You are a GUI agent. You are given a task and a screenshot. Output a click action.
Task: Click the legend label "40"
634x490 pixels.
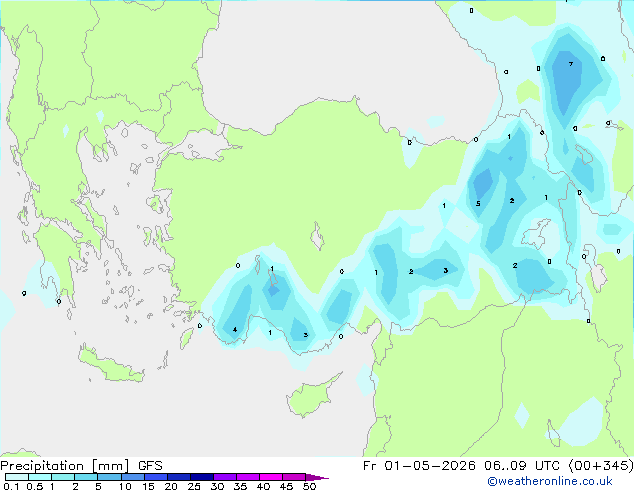coord(263,486)
